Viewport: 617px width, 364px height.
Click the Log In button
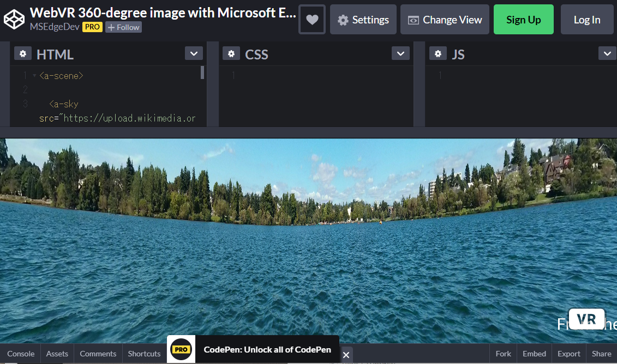(587, 20)
